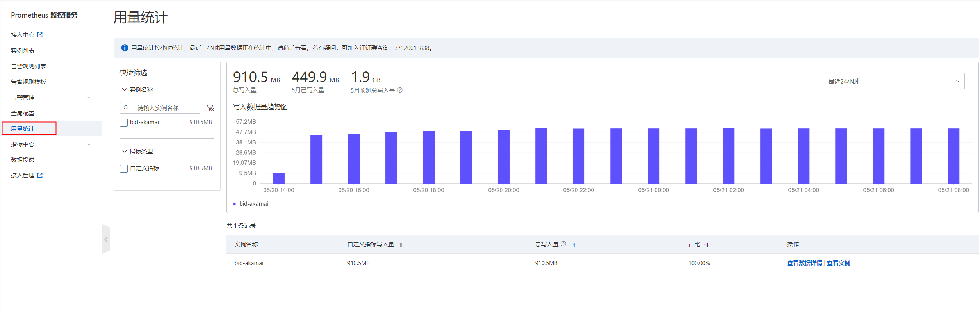Screen dimensions: 980x312
Task: Open 接入中心 in the sidebar
Action: tap(23, 35)
